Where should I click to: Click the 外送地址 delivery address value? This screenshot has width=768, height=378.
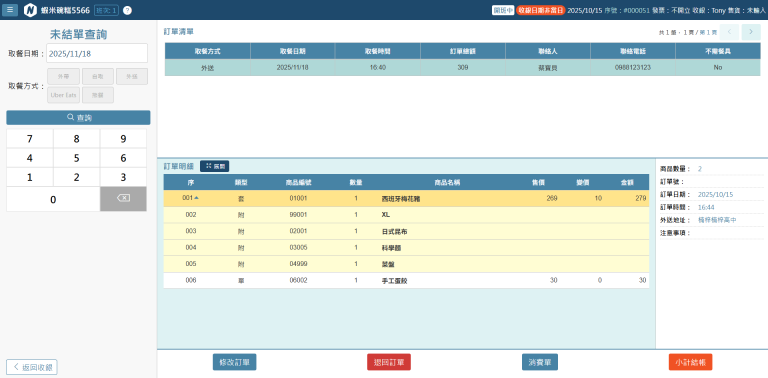[717, 220]
